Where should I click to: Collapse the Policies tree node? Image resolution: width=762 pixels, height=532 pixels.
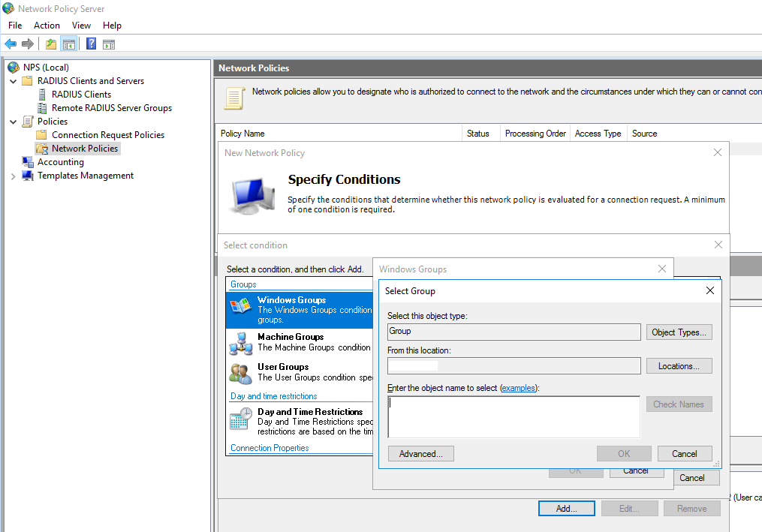tap(13, 122)
